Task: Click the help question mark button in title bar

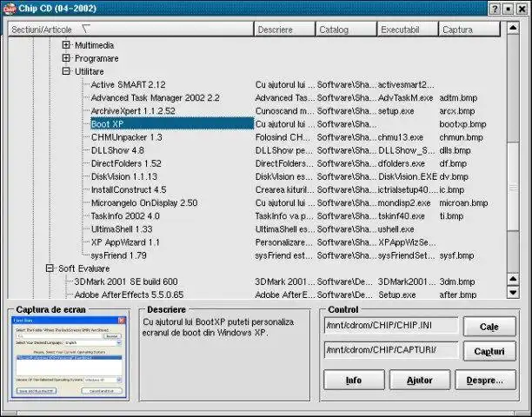Action: tap(495, 9)
